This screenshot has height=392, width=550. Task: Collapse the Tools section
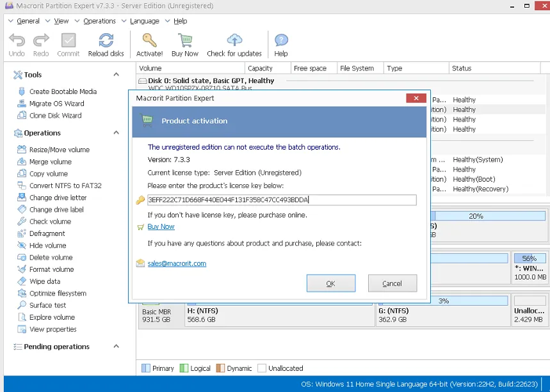point(116,75)
